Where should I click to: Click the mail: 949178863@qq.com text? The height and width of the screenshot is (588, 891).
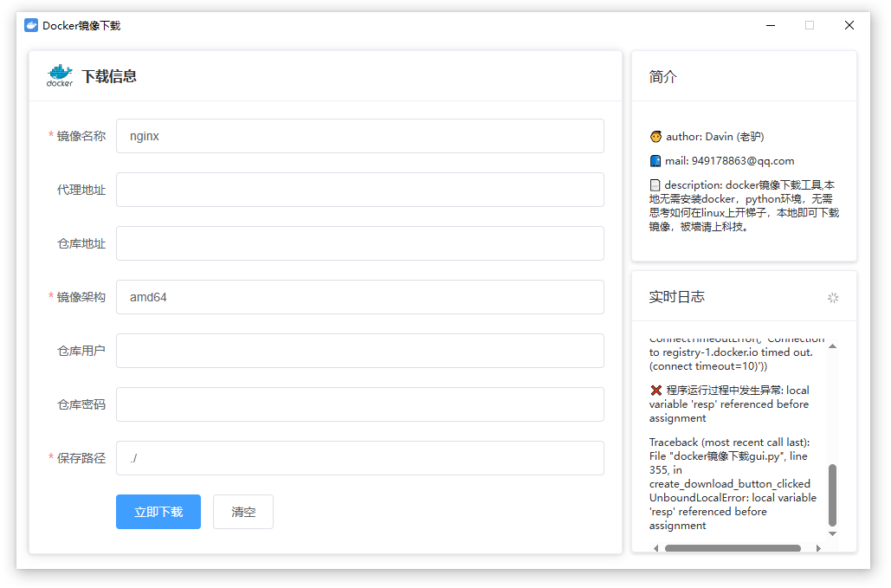(730, 161)
